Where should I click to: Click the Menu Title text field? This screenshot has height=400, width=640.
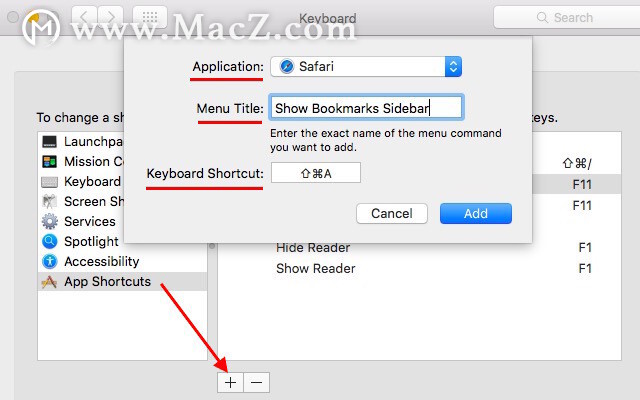[366, 108]
